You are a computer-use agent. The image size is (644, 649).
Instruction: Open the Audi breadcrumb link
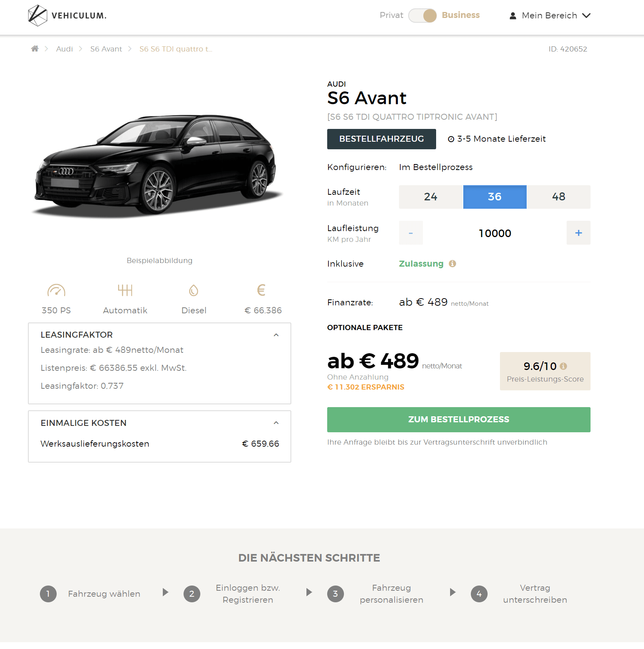click(x=64, y=49)
